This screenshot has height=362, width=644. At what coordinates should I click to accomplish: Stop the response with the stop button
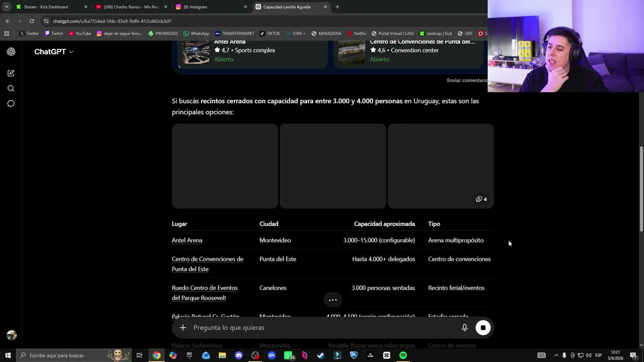coord(483,328)
